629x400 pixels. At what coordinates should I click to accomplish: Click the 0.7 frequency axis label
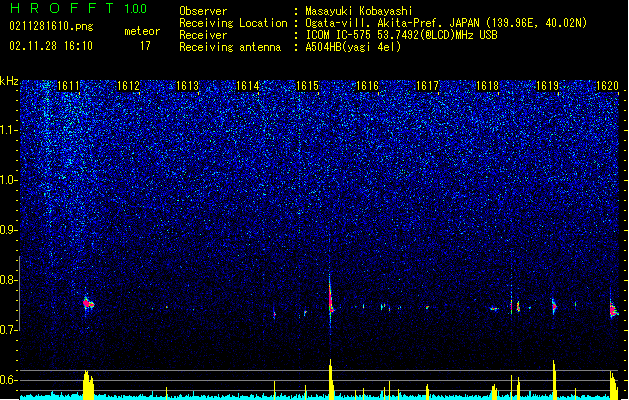(9, 330)
